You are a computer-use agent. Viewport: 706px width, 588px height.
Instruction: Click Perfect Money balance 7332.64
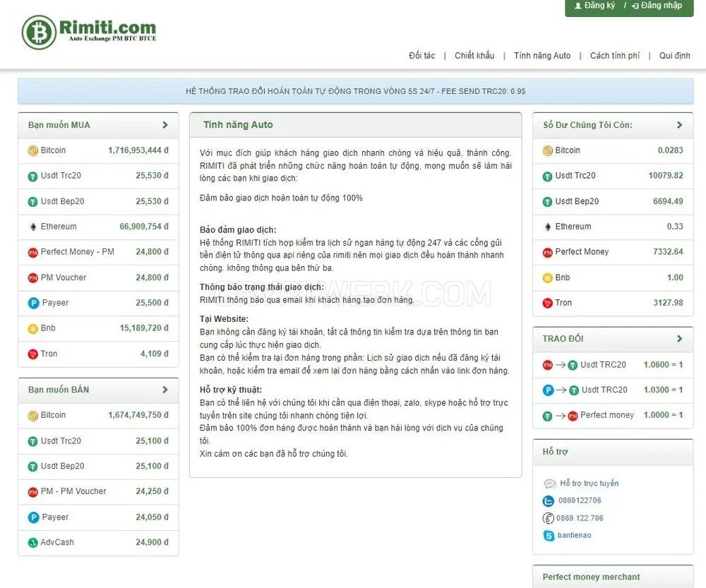(x=668, y=252)
